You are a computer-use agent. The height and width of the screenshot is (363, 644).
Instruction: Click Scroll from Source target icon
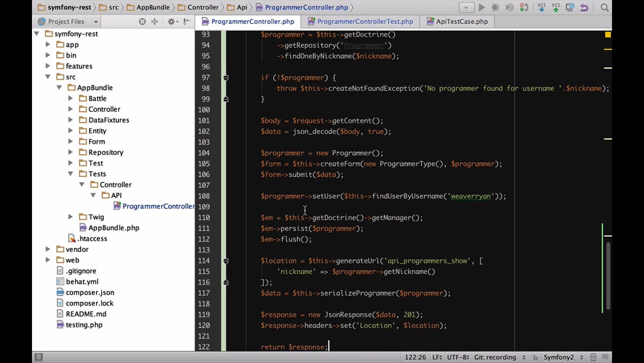click(142, 22)
